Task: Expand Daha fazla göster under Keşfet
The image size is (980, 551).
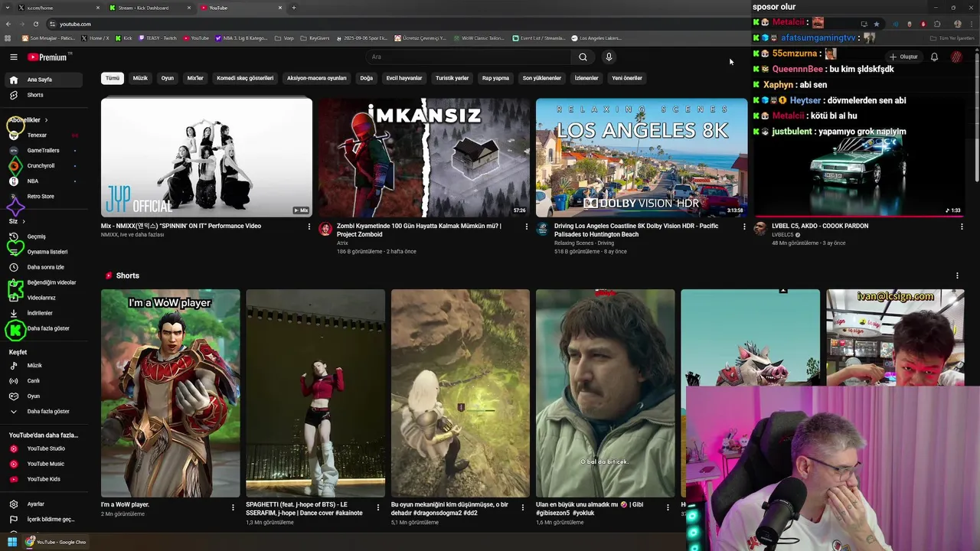Action: pyautogui.click(x=46, y=412)
